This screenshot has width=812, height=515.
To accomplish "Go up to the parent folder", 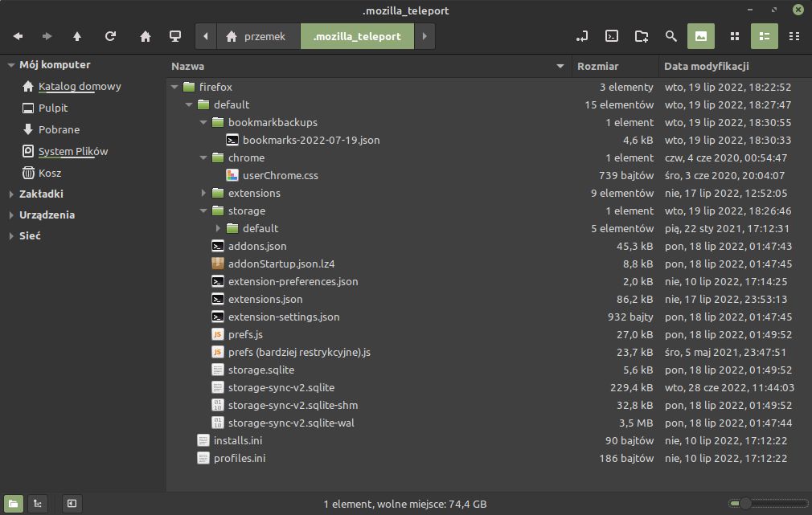I will tap(77, 36).
